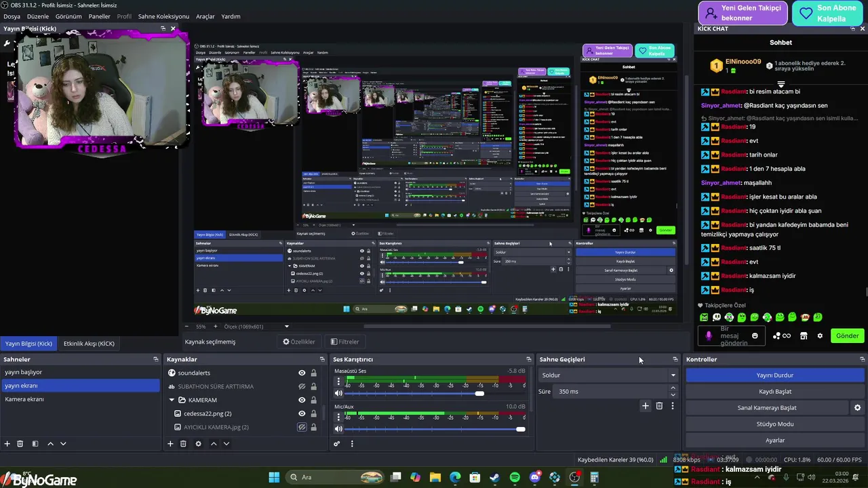Decrease transition Süre with down arrow
This screenshot has width=868, height=488.
[x=673, y=394]
